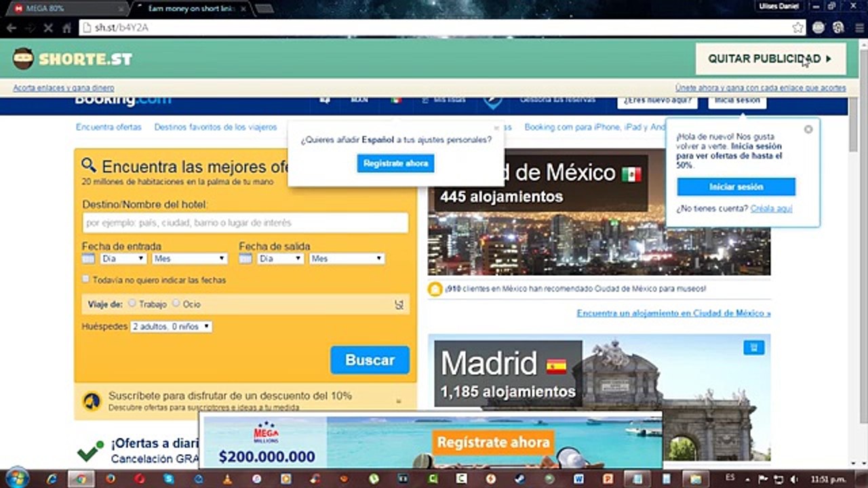Bookmark this page with star icon
Viewport: 868px width, 488px height.
pyautogui.click(x=797, y=28)
